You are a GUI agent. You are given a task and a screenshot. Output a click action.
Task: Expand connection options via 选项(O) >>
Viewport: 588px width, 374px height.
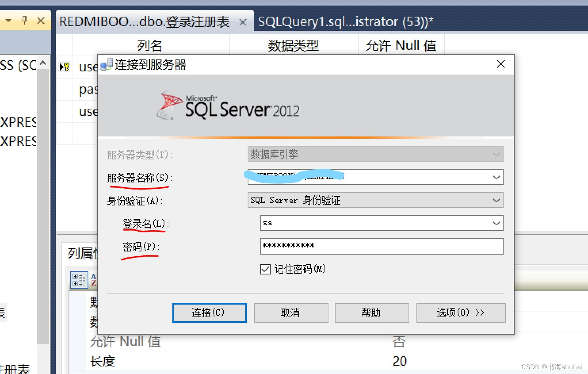461,313
